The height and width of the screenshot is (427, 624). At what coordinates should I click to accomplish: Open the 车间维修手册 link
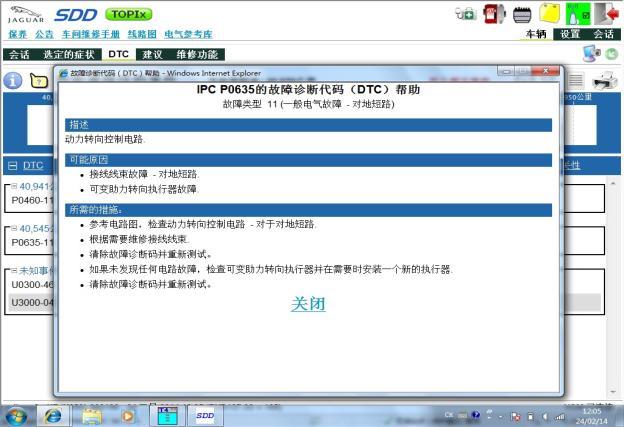[x=91, y=34]
